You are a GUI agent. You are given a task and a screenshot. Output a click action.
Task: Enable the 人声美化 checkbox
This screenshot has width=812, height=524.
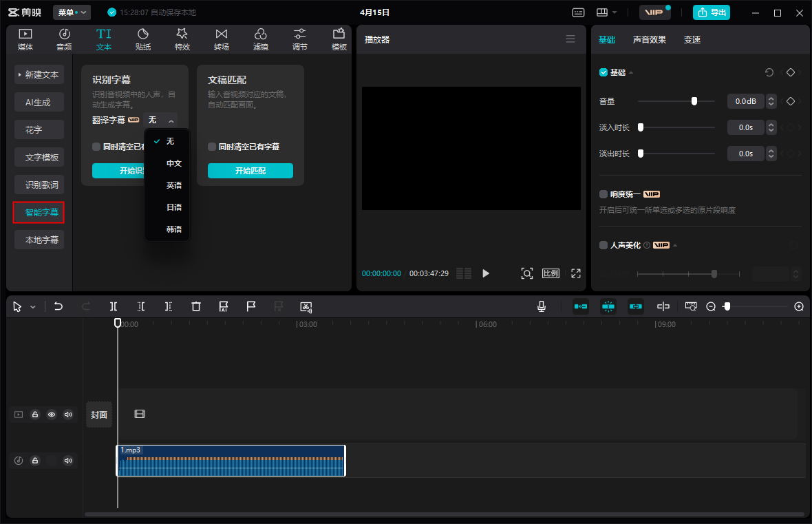[x=603, y=245]
